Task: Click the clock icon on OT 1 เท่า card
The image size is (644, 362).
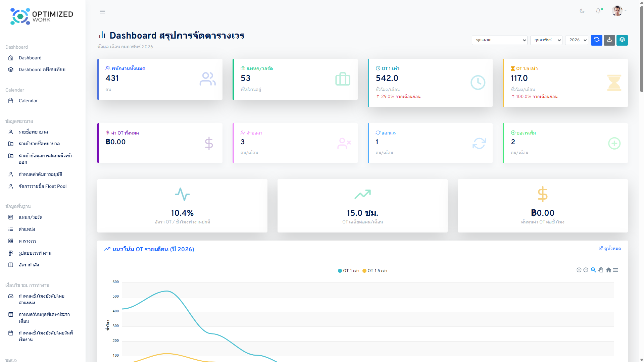Action: (x=478, y=83)
